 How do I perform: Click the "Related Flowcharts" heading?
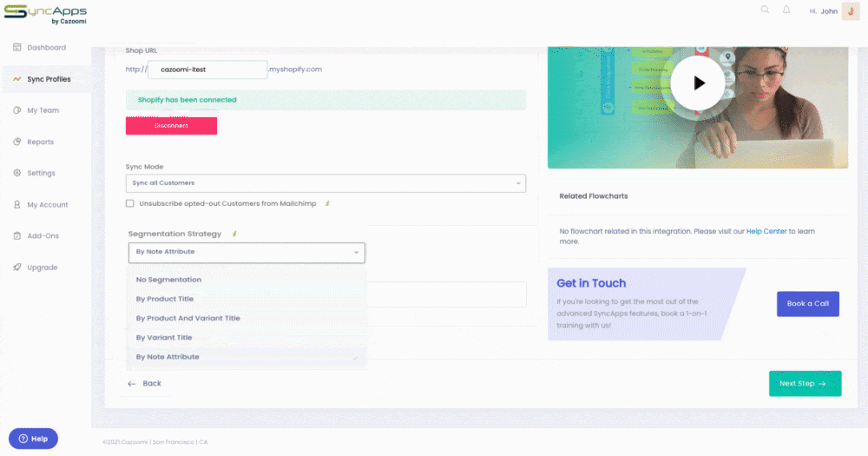(x=594, y=196)
